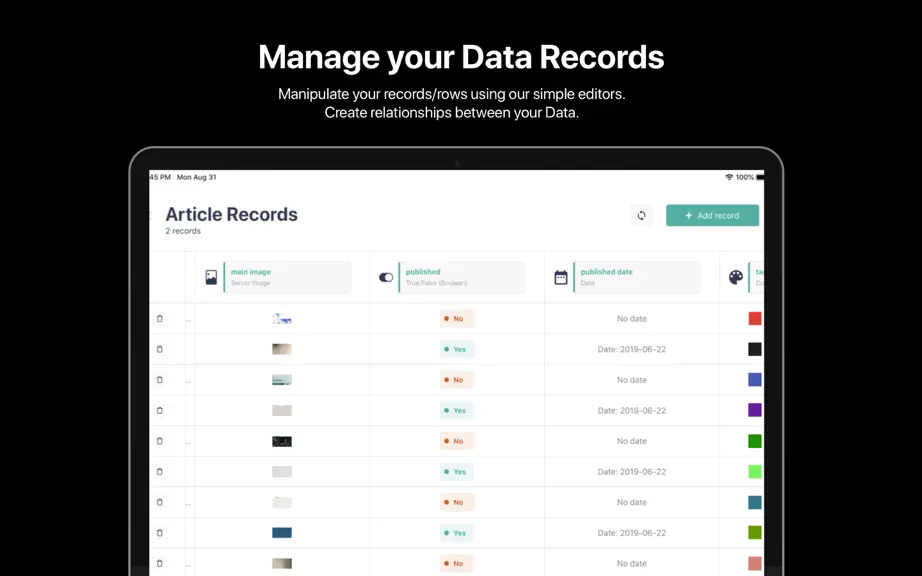Open the first row's main image thumbnail
The width and height of the screenshot is (922, 576).
(282, 319)
